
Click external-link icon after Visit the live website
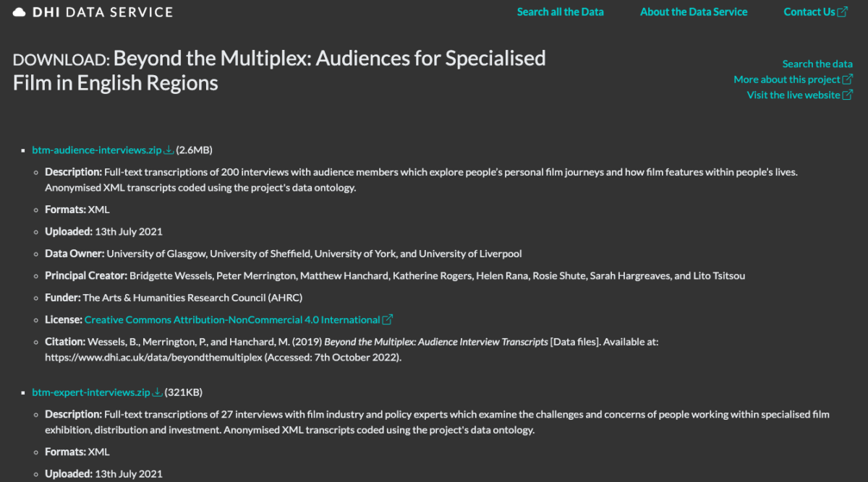[848, 95]
